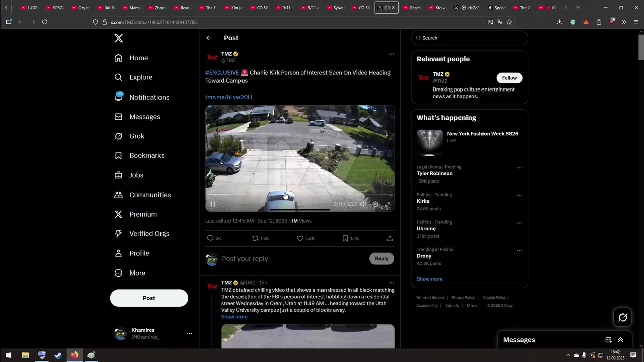Viewport: 644px width, 362px height.
Task: Follow TMZ in Relevant people
Action: coord(509,78)
